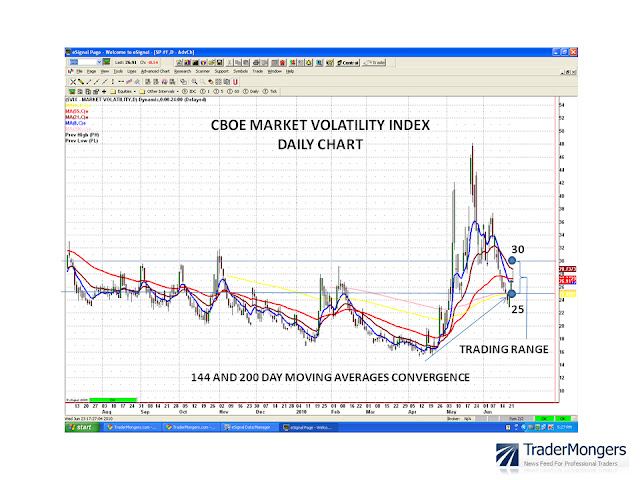Select the yellow pencil drawing tool
This screenshot has width=640, height=480.
click(81, 82)
